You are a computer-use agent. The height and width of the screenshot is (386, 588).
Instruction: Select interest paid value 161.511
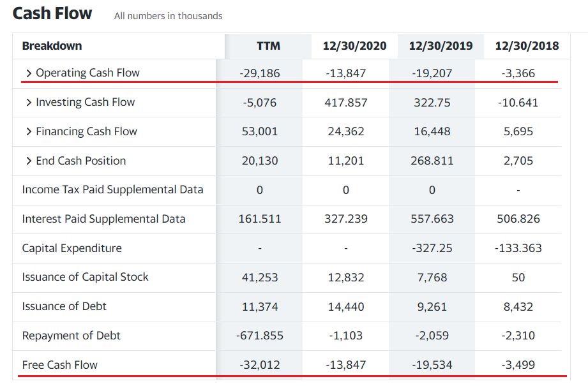click(259, 219)
